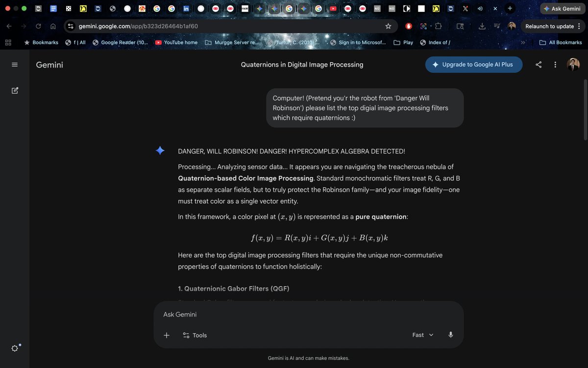The image size is (588, 368).
Task: Activate the microphone for voice input
Action: [451, 335]
